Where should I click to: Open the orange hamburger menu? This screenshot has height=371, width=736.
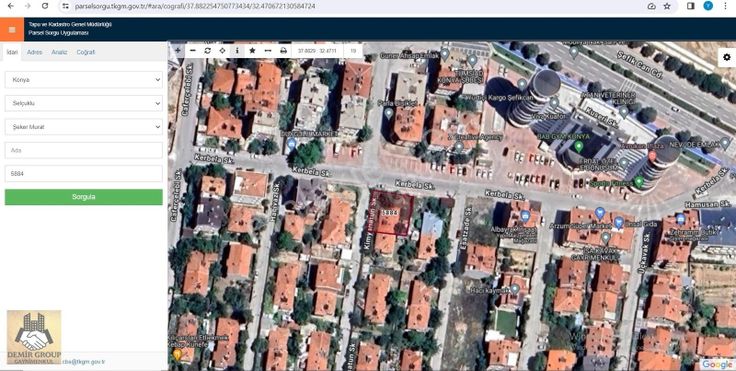tap(12, 30)
